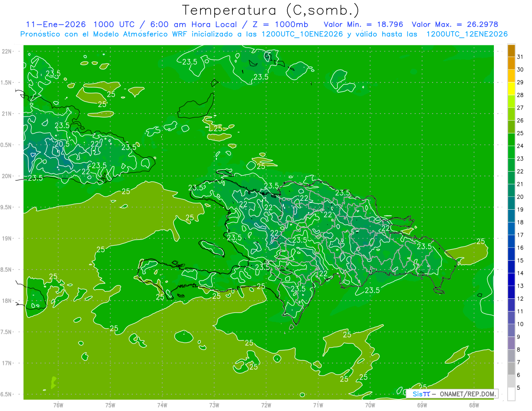Image resolution: width=532 pixels, height=411 pixels.
Task: Click the 68W longitude tick label
Action: coord(473,405)
